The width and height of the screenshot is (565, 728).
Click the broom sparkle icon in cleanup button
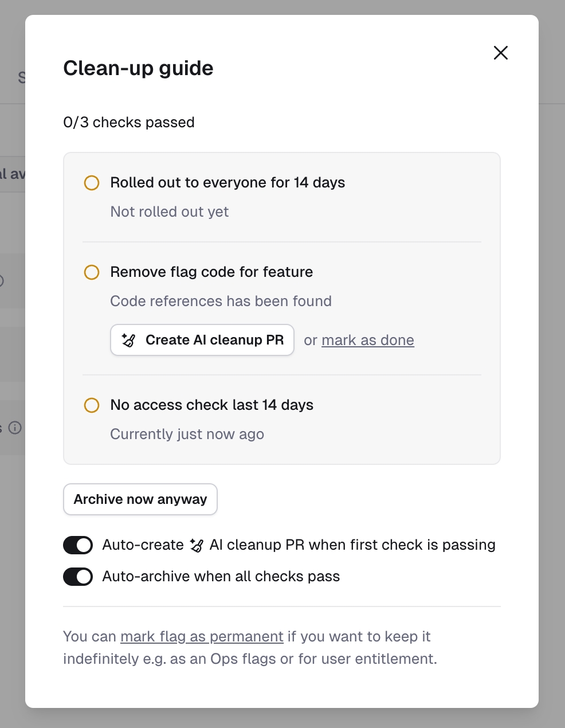(128, 340)
